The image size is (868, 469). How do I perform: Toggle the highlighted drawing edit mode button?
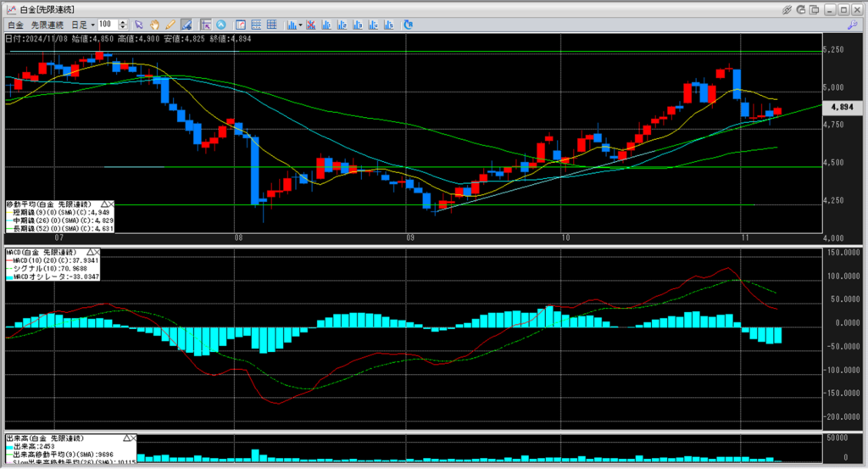(x=186, y=25)
